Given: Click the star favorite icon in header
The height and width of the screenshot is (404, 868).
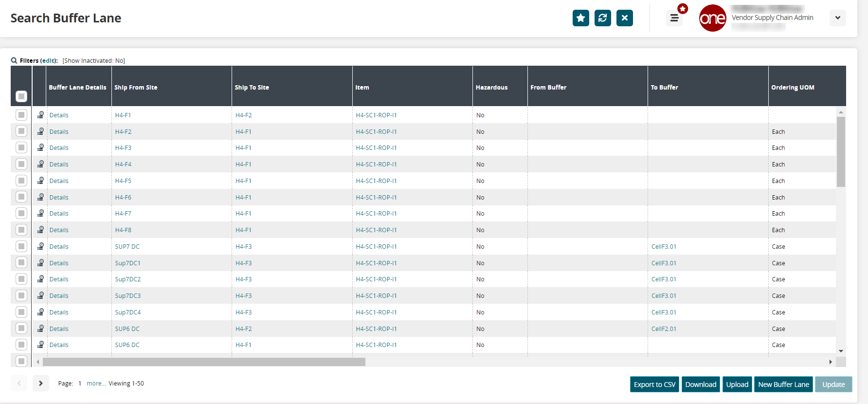Looking at the screenshot, I should 580,18.
